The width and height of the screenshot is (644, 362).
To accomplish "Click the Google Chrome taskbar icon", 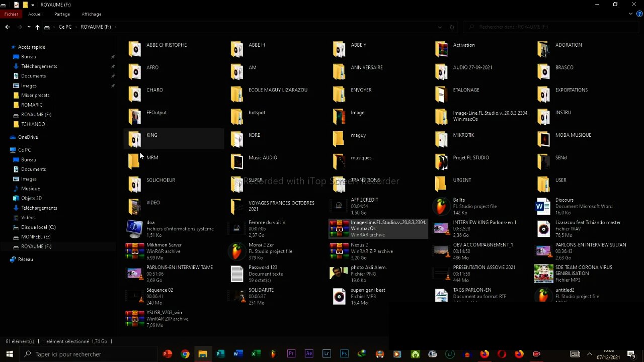I will tap(185, 354).
